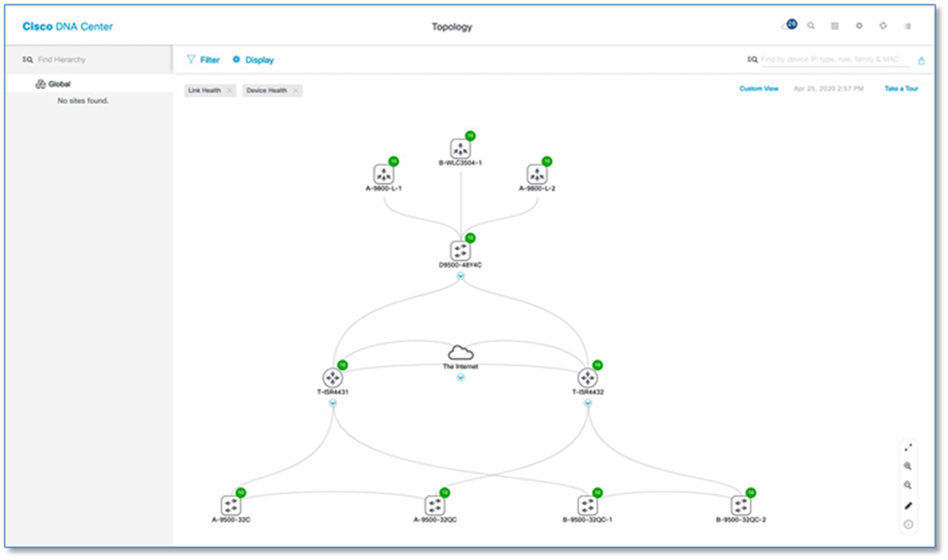Click the green health badge on D9500-48Y4C

470,238
